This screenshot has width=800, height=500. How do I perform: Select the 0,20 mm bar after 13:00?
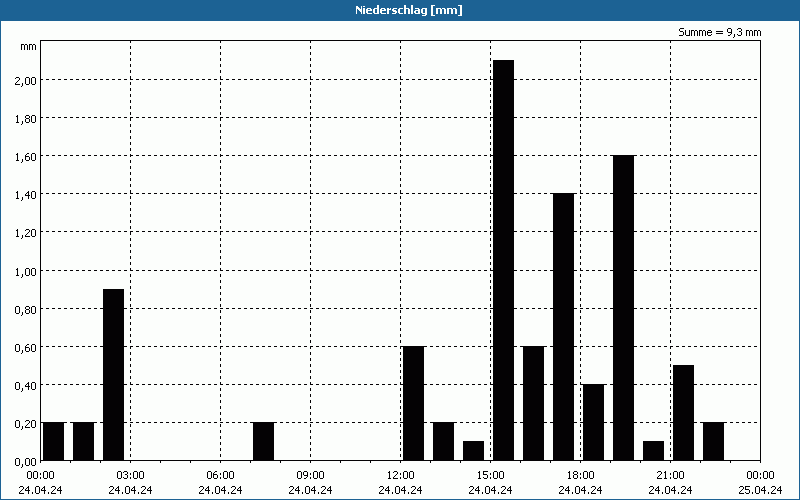click(443, 442)
